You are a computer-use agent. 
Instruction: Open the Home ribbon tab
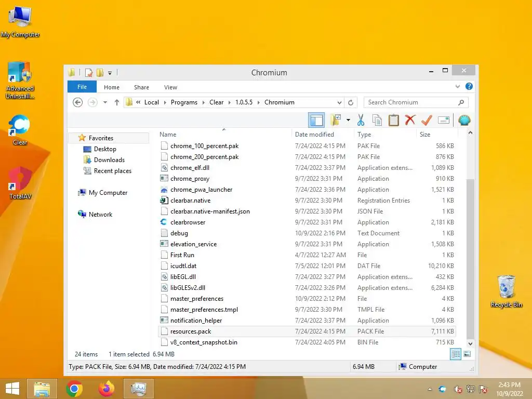112,87
